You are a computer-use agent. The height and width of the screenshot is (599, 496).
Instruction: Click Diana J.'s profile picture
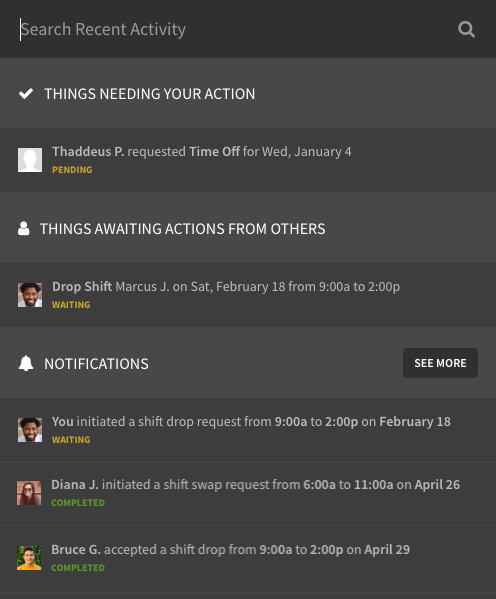[29, 493]
